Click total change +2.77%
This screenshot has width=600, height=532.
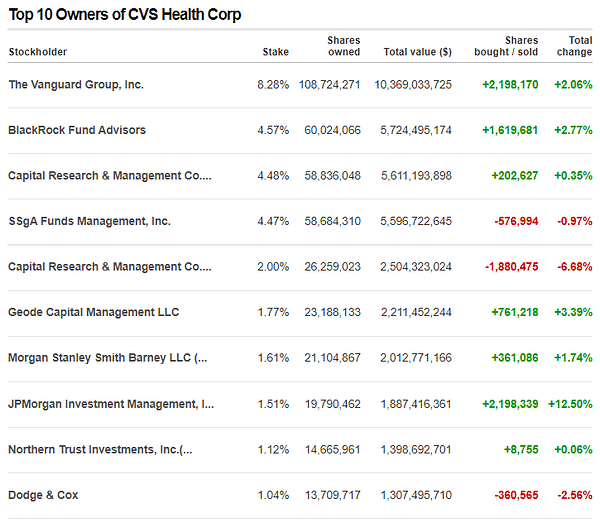(573, 130)
